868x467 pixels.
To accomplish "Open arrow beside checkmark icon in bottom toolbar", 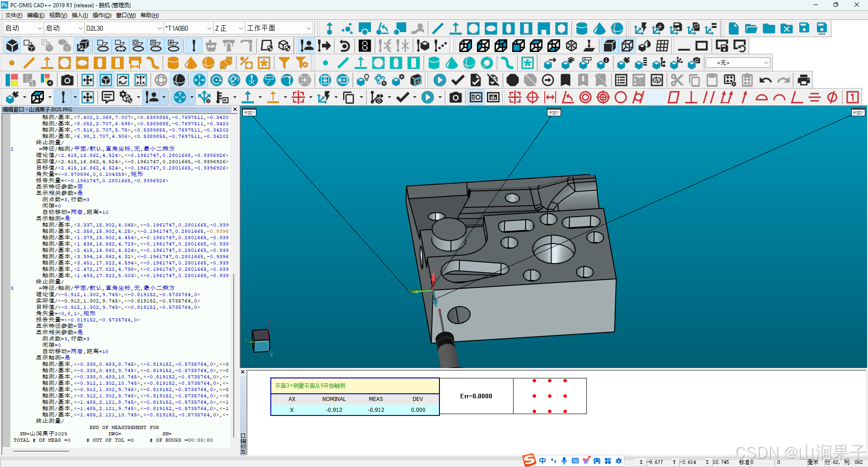I will pyautogui.click(x=414, y=97).
